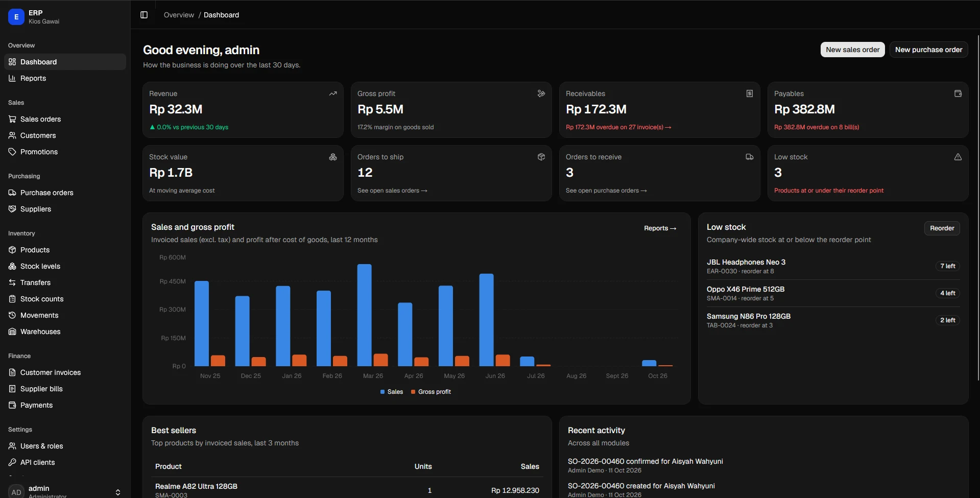Image resolution: width=980 pixels, height=498 pixels.
Task: Follow See open sales orders link
Action: click(392, 191)
